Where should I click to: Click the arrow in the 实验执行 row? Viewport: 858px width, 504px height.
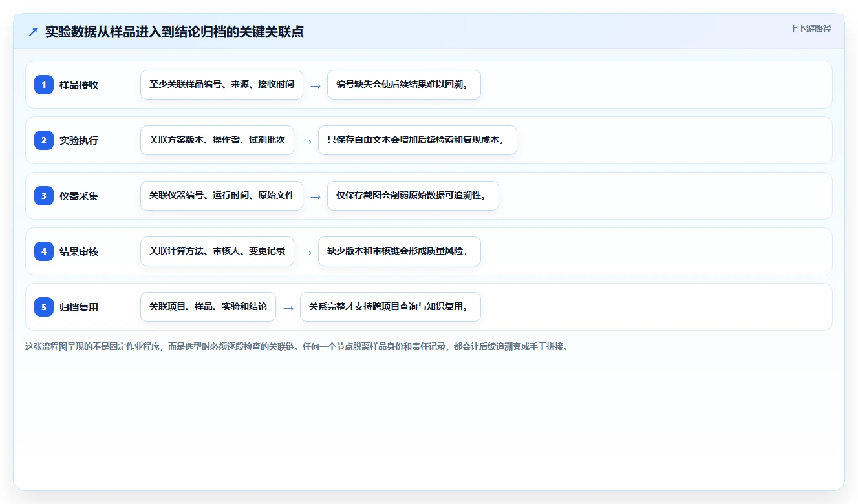pos(306,141)
